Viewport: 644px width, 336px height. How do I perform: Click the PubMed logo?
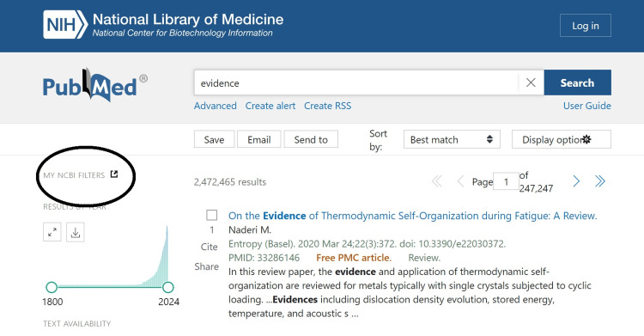tap(94, 86)
